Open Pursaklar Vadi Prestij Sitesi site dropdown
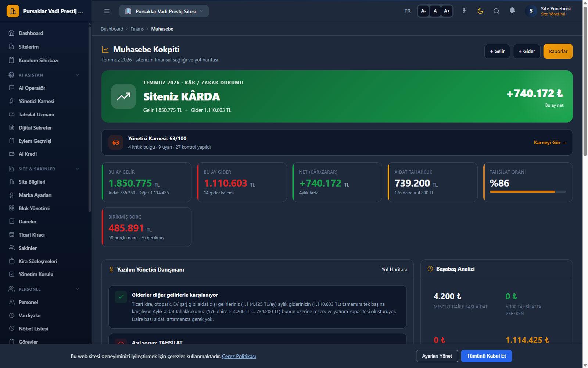 click(164, 11)
